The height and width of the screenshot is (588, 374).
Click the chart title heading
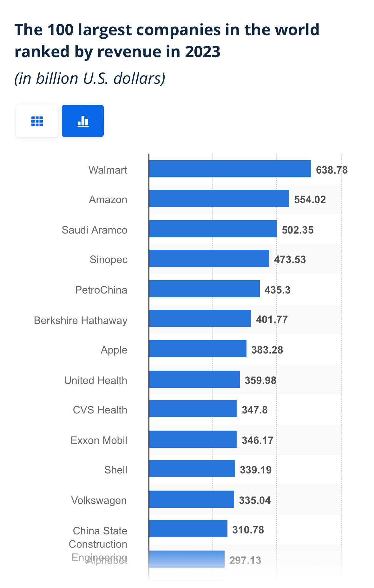tap(167, 41)
